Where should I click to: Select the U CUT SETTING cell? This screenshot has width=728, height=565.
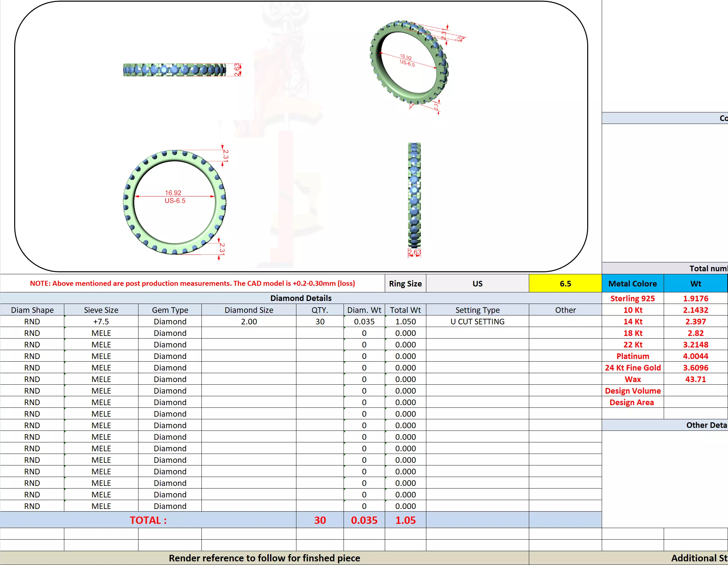pos(477,321)
